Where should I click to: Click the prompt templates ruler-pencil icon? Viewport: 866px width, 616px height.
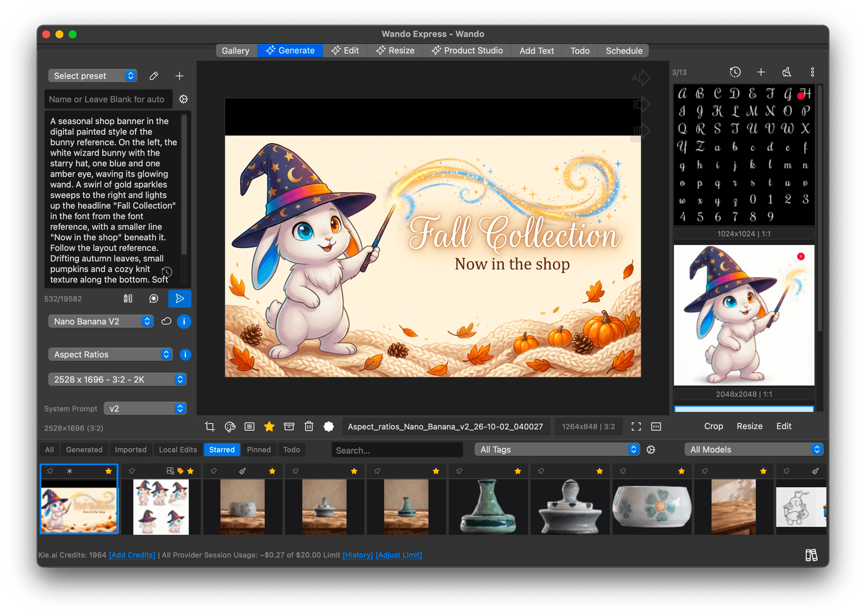pyautogui.click(x=128, y=298)
